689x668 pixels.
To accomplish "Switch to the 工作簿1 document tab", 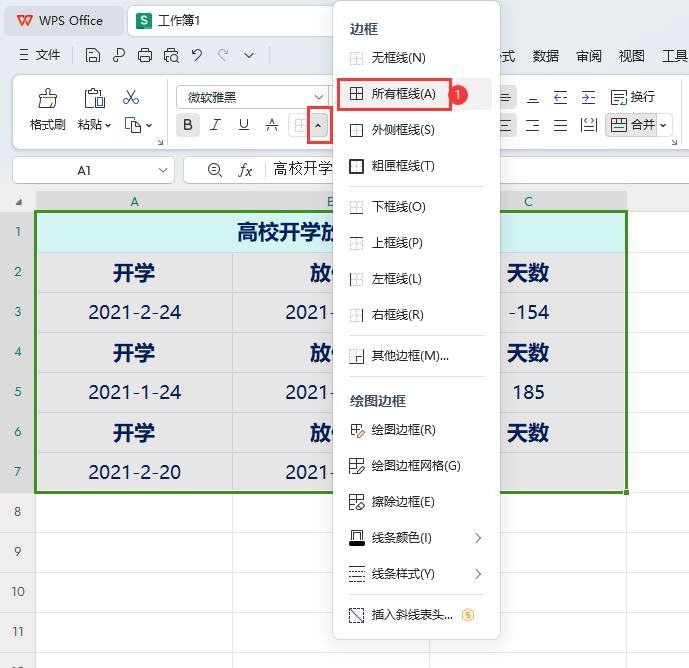I will [231, 21].
